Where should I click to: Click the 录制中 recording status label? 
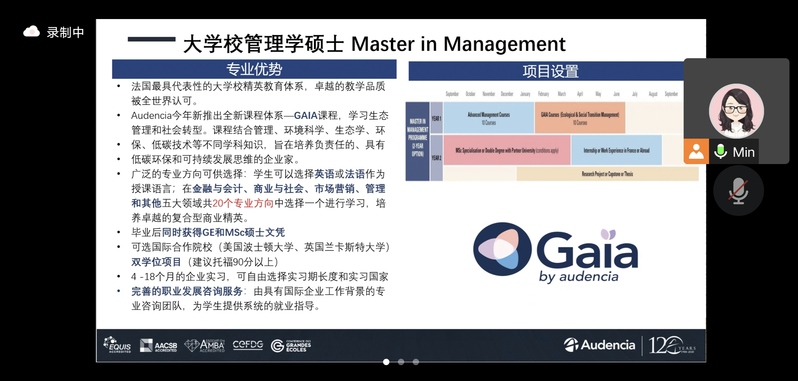(65, 33)
